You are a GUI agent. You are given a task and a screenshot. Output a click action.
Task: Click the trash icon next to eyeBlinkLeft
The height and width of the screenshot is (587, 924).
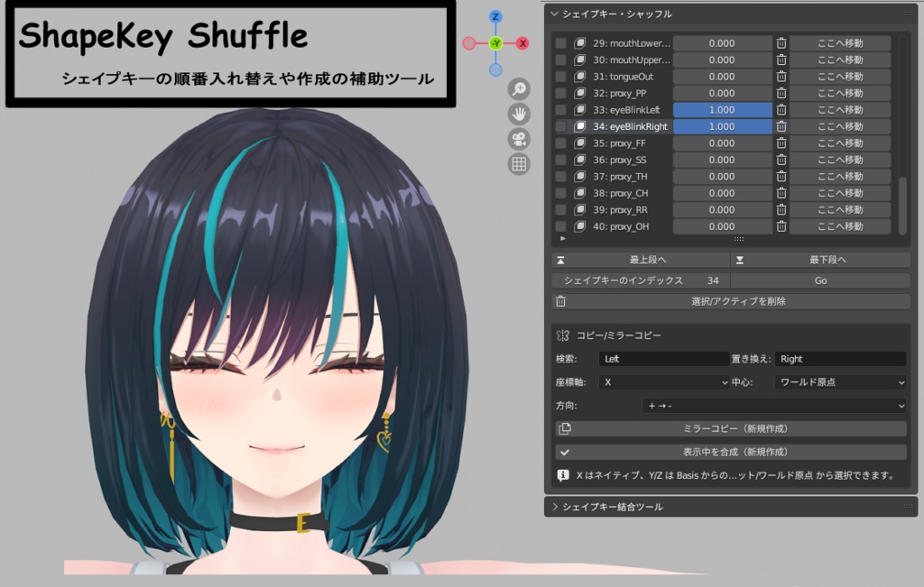(781, 109)
